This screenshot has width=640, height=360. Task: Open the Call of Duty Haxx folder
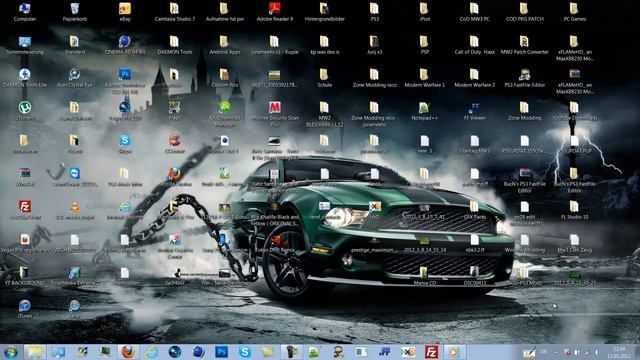pos(475,45)
